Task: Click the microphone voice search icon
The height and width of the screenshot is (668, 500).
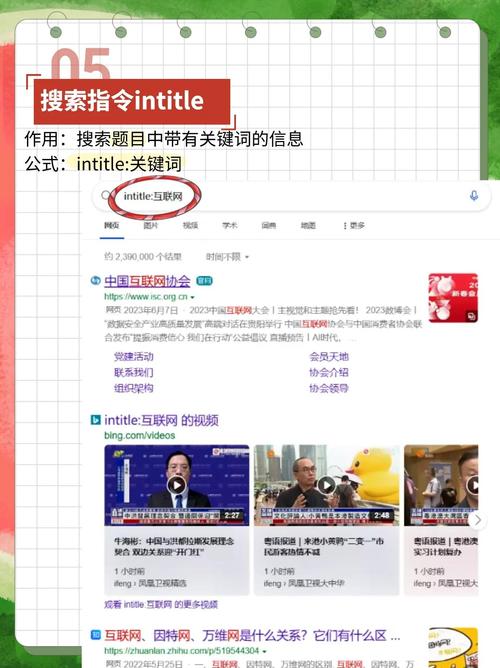Action: [x=474, y=195]
